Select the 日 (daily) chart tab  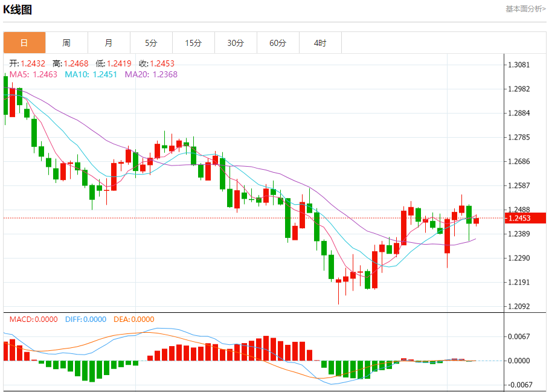[24, 43]
